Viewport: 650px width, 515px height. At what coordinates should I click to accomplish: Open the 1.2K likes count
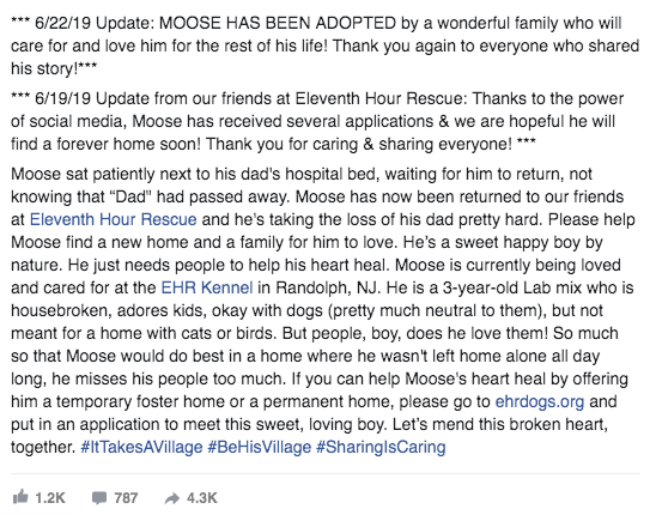point(50,498)
